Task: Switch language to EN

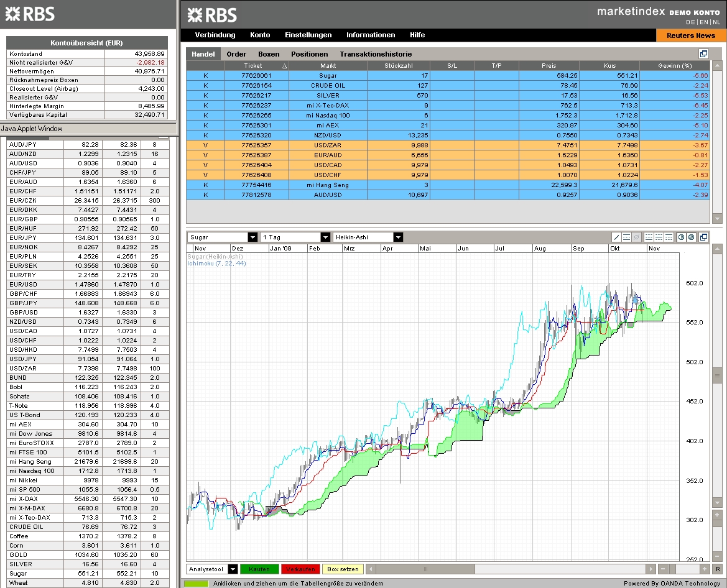Action: tap(703, 22)
